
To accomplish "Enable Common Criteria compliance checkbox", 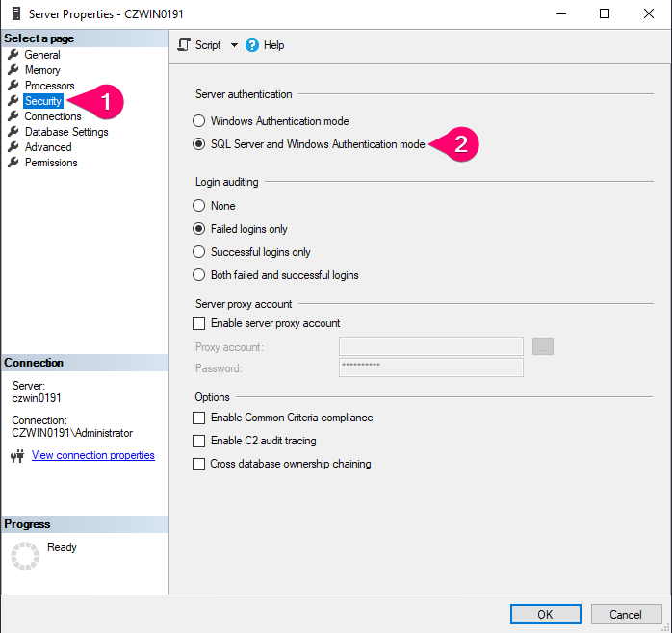I will (198, 418).
